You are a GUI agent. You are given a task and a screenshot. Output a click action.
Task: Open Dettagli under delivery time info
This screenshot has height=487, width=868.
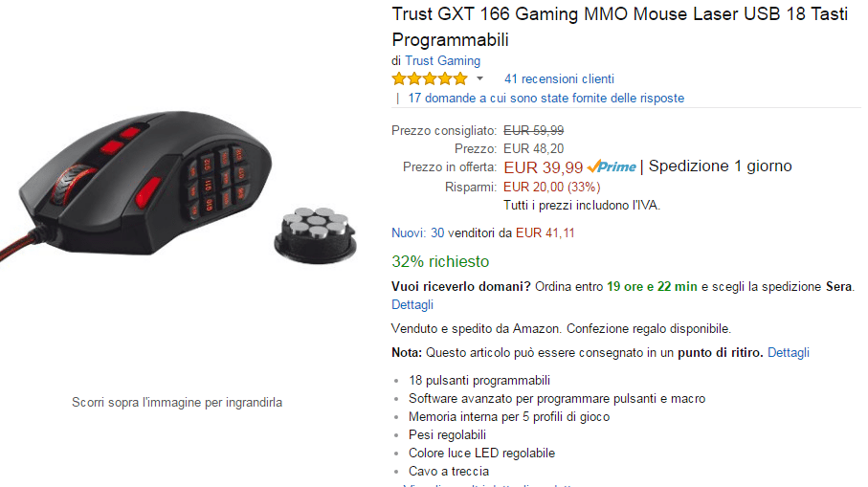(x=412, y=305)
